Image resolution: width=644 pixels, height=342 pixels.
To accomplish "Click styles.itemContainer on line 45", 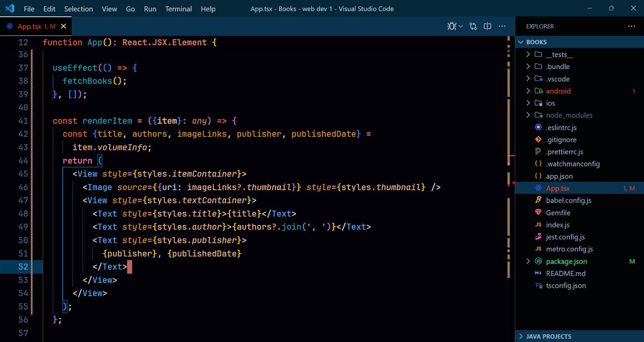I will 187,174.
